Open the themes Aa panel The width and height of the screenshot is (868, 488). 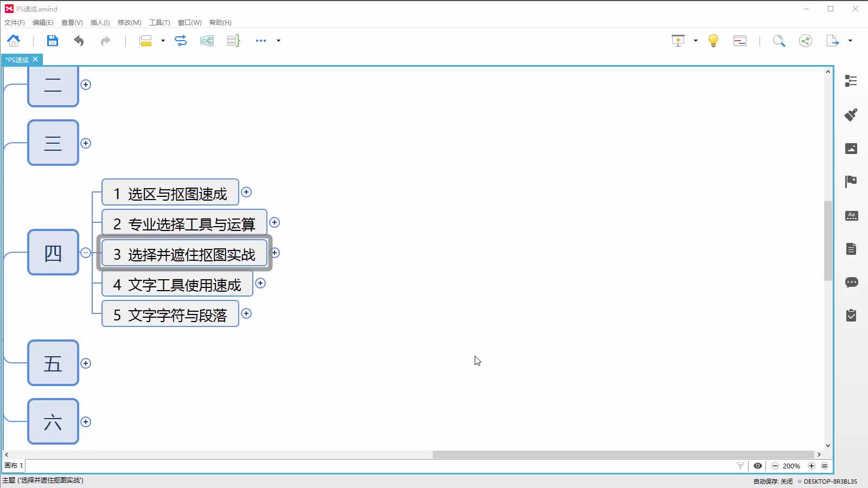pyautogui.click(x=851, y=215)
